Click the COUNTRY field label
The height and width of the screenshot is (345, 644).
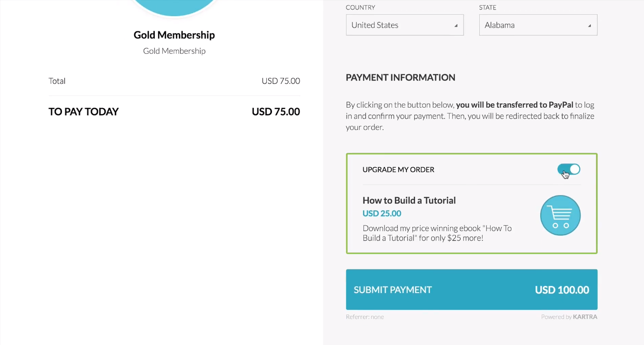(360, 8)
